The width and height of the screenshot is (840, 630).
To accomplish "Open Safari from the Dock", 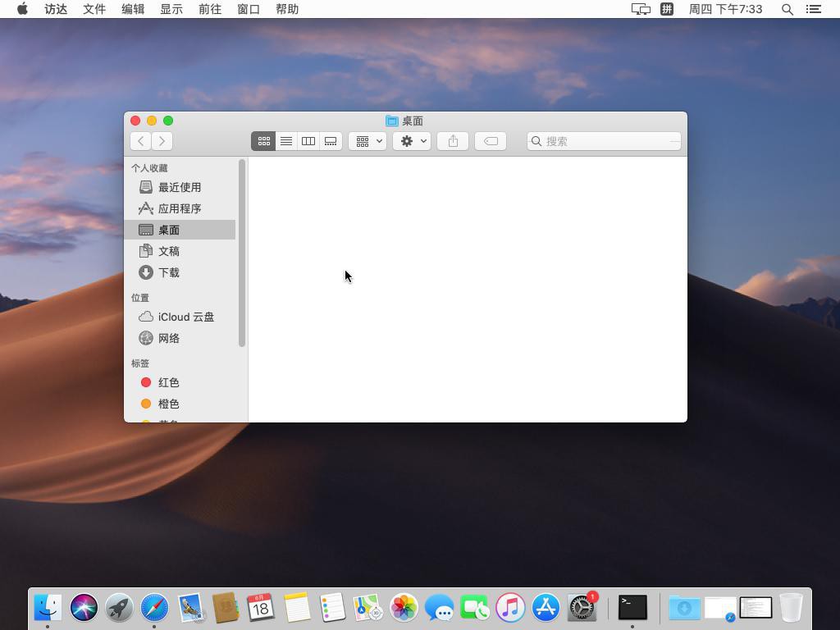I will click(x=154, y=608).
